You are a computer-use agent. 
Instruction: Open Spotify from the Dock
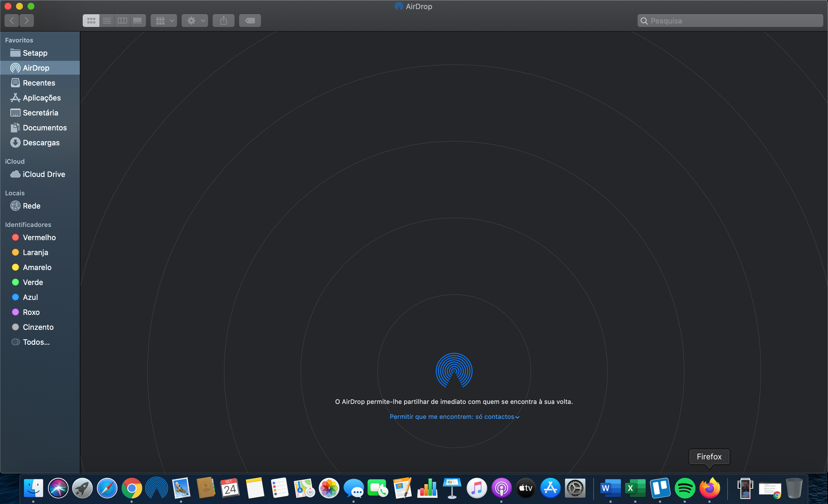pyautogui.click(x=685, y=488)
